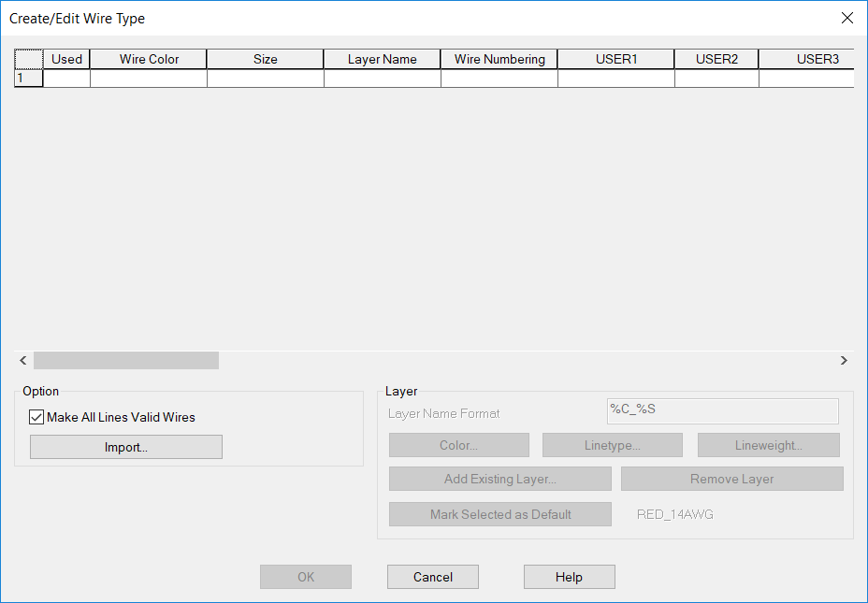Click the Used cell in row 1
Screen dimensions: 868x603
[x=67, y=78]
